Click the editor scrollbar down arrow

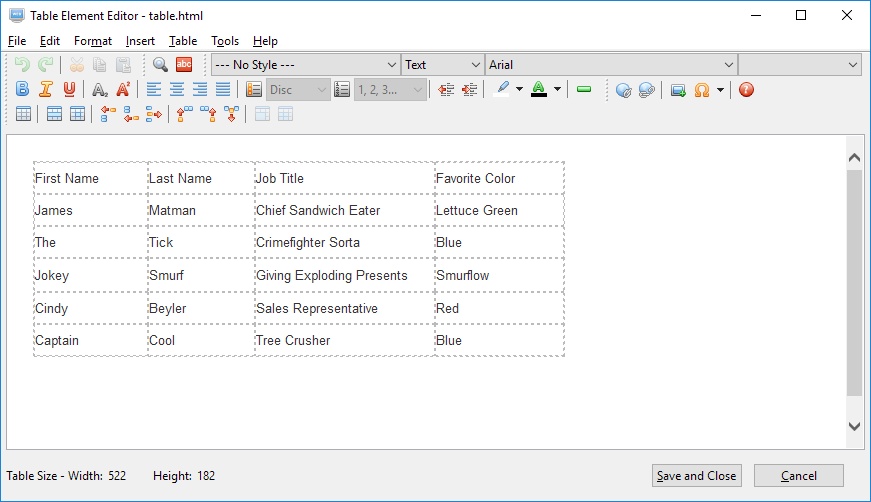point(854,426)
